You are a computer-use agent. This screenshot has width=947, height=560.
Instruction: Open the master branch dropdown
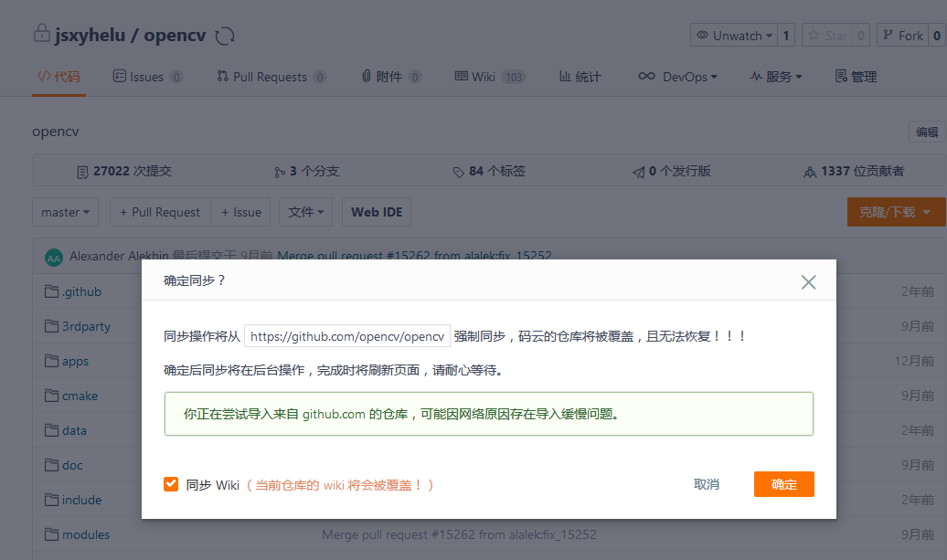65,212
